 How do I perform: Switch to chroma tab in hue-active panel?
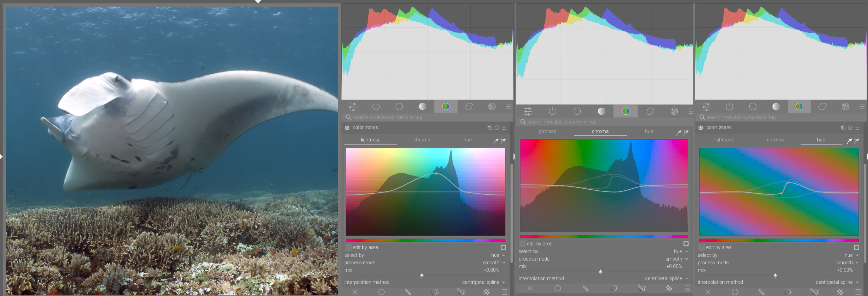[775, 140]
